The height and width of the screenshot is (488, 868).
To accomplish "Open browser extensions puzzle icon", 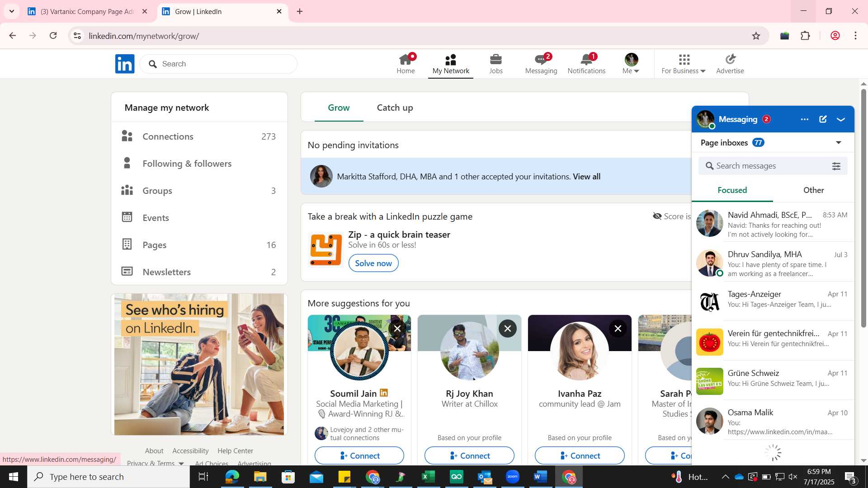I will point(805,36).
